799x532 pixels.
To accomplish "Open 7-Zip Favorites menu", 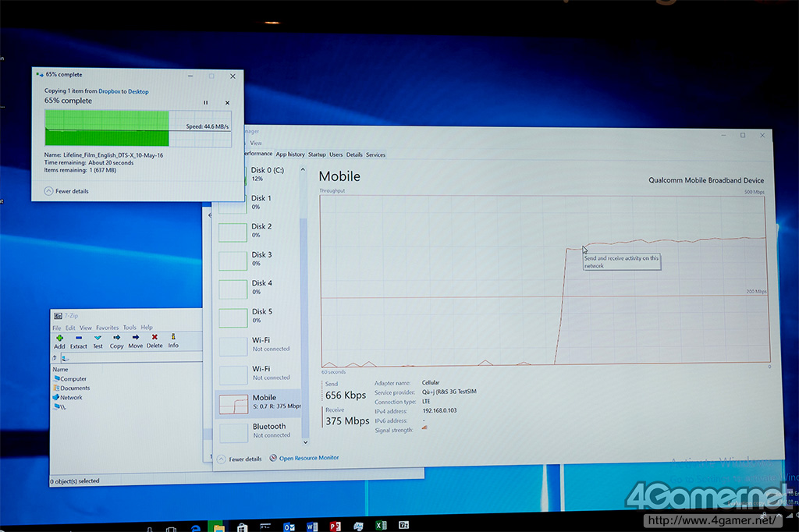I will click(x=107, y=328).
